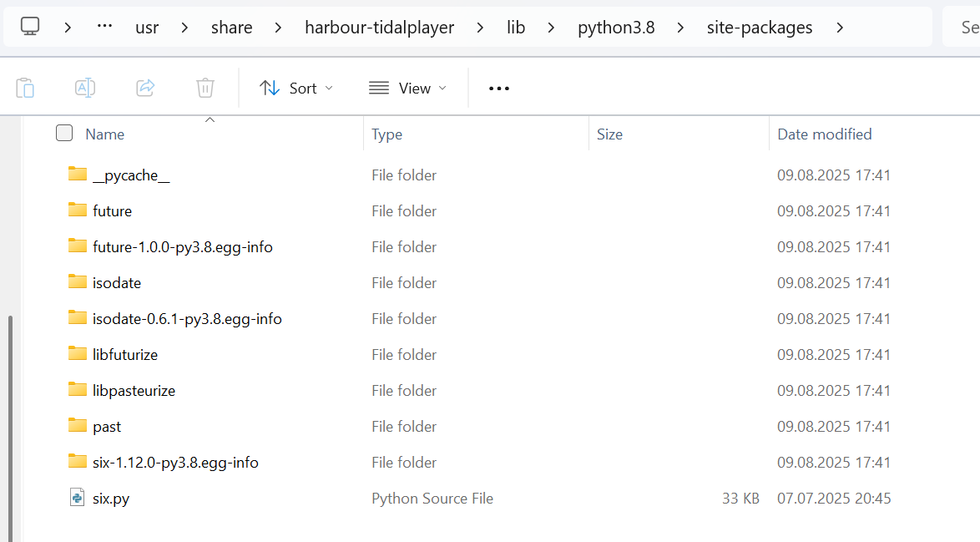
Task: Click the Rename toolbar icon
Action: click(85, 88)
